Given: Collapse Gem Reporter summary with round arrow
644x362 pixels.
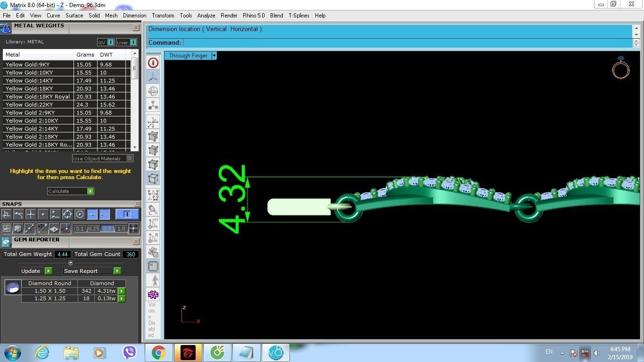Looking at the screenshot, I should (x=71, y=263).
